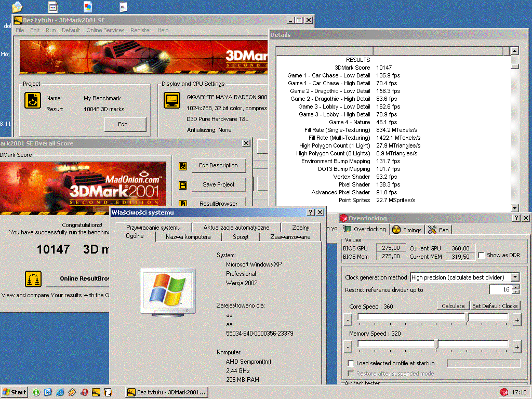Launch Opera browser from quick launch
The image size is (532, 399).
(x=84, y=392)
